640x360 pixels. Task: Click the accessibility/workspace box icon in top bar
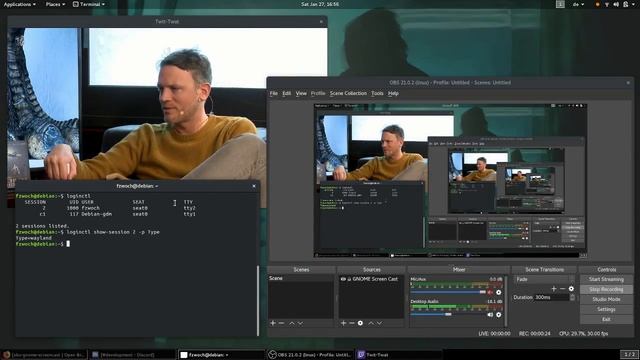pos(560,4)
